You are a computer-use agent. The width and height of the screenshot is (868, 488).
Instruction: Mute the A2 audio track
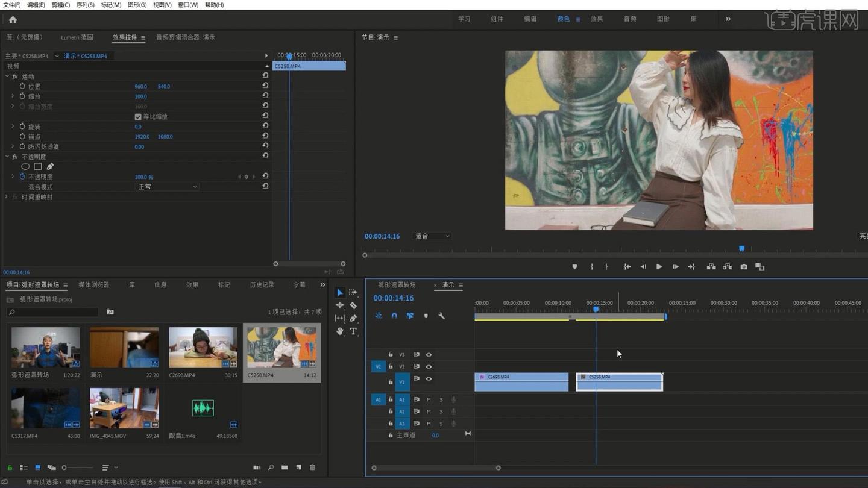click(x=429, y=412)
